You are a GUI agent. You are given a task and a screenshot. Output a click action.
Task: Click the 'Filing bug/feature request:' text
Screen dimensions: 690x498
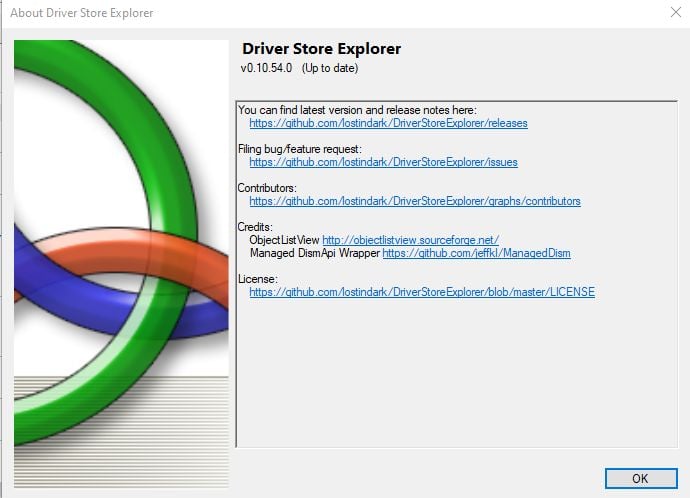pos(300,149)
